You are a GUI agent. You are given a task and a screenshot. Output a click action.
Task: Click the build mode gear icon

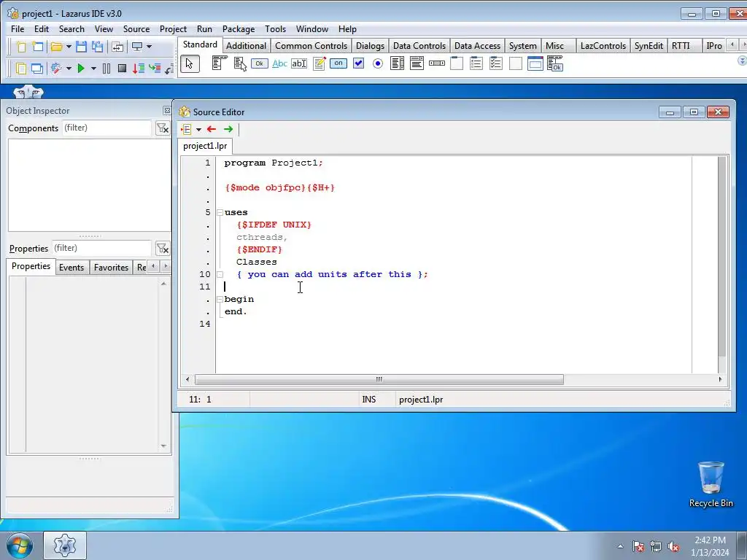pyautogui.click(x=57, y=69)
